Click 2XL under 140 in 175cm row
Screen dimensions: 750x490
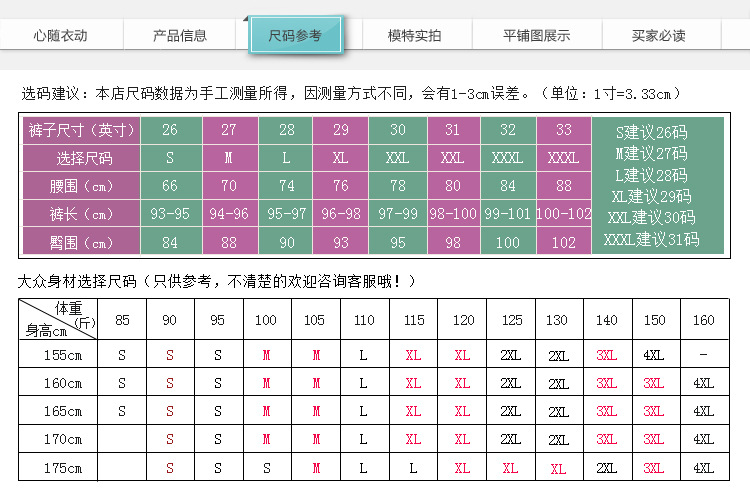click(607, 468)
